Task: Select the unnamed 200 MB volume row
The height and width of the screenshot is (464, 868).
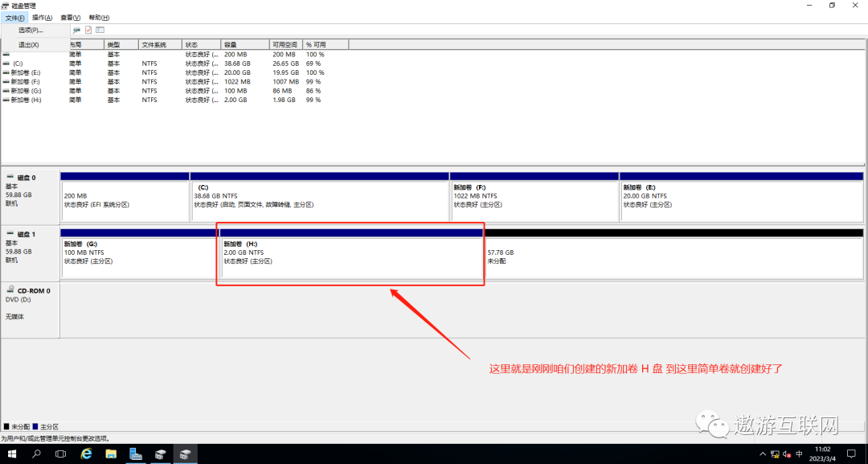Action: [166, 54]
